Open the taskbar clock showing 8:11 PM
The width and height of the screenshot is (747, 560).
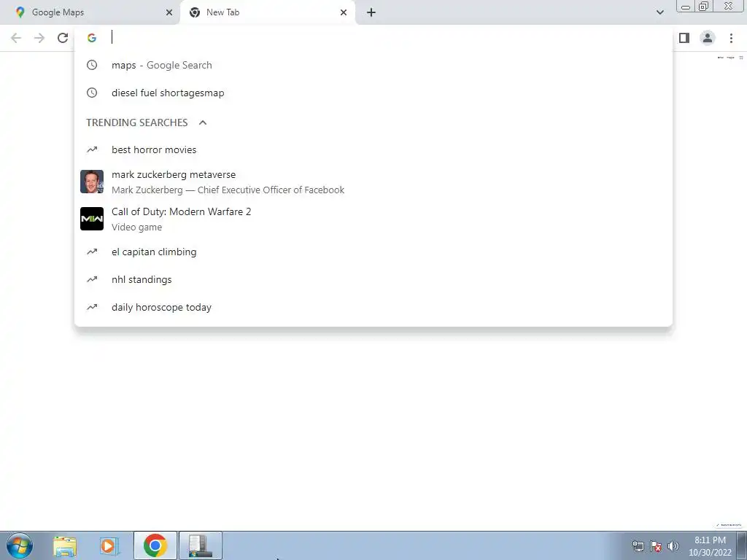pos(710,546)
